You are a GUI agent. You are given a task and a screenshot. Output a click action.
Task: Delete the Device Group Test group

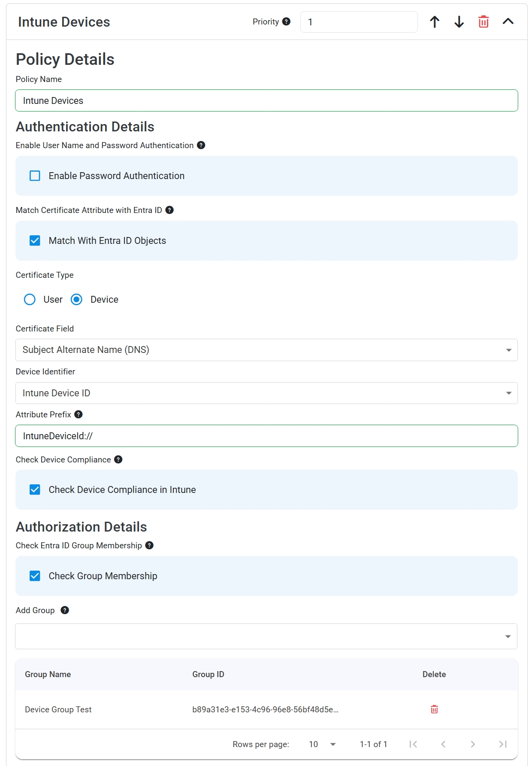pos(434,709)
